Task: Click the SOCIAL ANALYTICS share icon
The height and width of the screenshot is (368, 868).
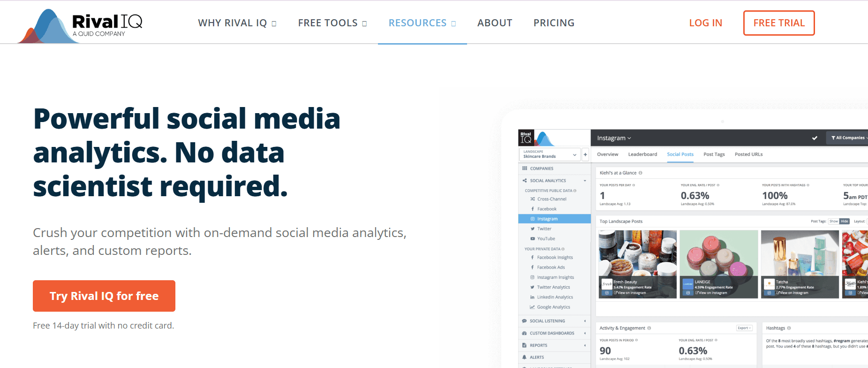Action: pyautogui.click(x=525, y=181)
